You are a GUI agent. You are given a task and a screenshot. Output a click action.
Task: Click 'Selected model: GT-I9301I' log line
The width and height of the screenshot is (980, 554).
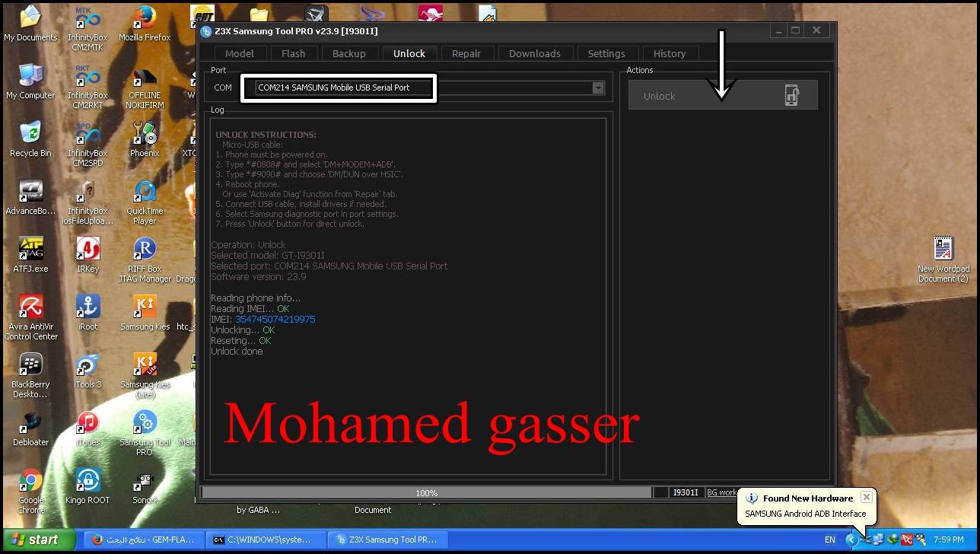pos(267,256)
